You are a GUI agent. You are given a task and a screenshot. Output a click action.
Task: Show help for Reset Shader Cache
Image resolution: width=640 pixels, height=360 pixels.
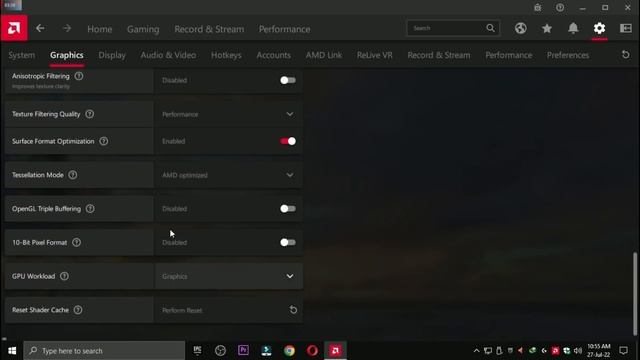(x=78, y=310)
